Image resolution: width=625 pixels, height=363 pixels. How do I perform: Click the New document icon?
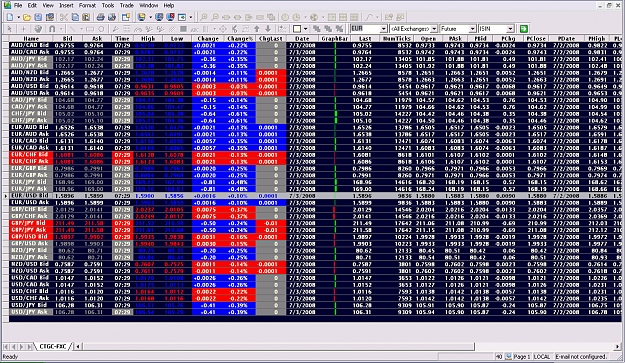[10, 17]
